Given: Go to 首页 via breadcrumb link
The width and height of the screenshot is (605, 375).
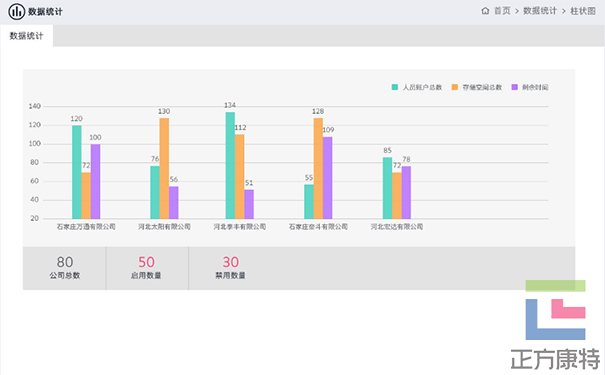Looking at the screenshot, I should coord(502,11).
